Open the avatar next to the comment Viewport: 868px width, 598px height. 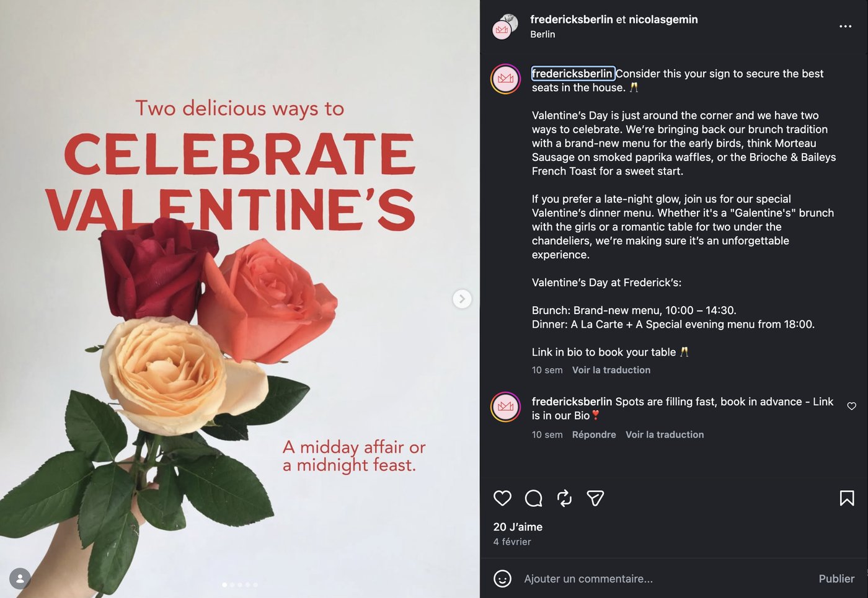pos(506,407)
